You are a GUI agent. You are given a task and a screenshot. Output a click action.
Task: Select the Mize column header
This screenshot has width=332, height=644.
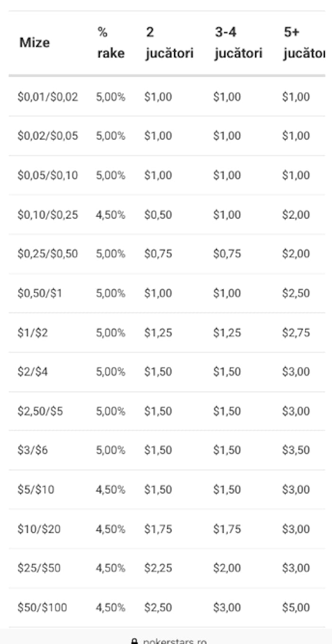pyautogui.click(x=35, y=43)
